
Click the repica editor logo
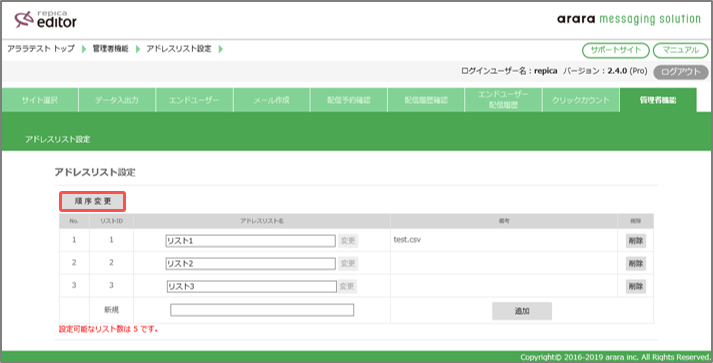click(x=45, y=20)
